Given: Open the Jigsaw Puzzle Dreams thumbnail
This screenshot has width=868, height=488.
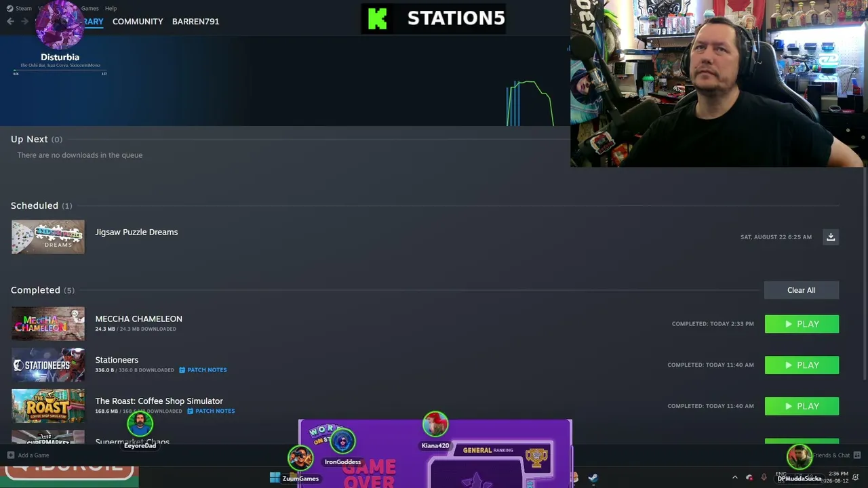Looking at the screenshot, I should (x=47, y=237).
